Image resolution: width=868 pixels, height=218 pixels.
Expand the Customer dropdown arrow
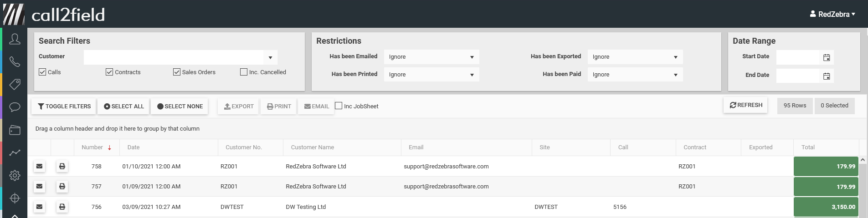[x=270, y=57]
